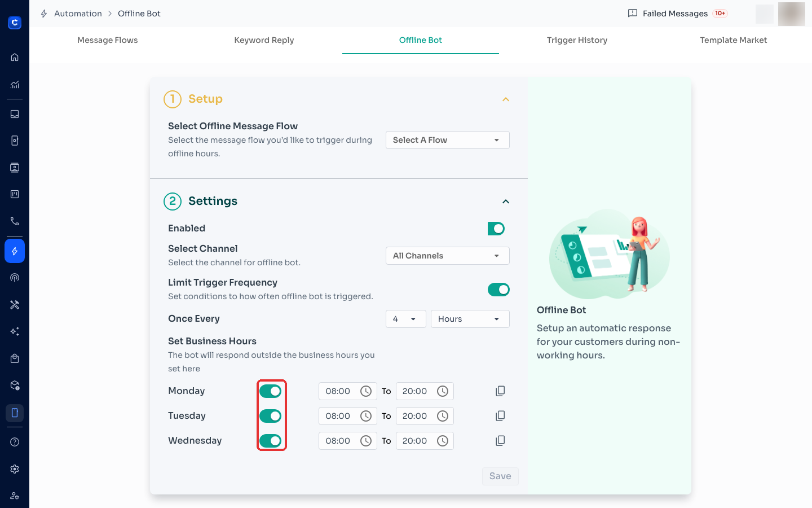Image resolution: width=812 pixels, height=508 pixels.
Task: Disable the Enabled toggle
Action: 496,229
